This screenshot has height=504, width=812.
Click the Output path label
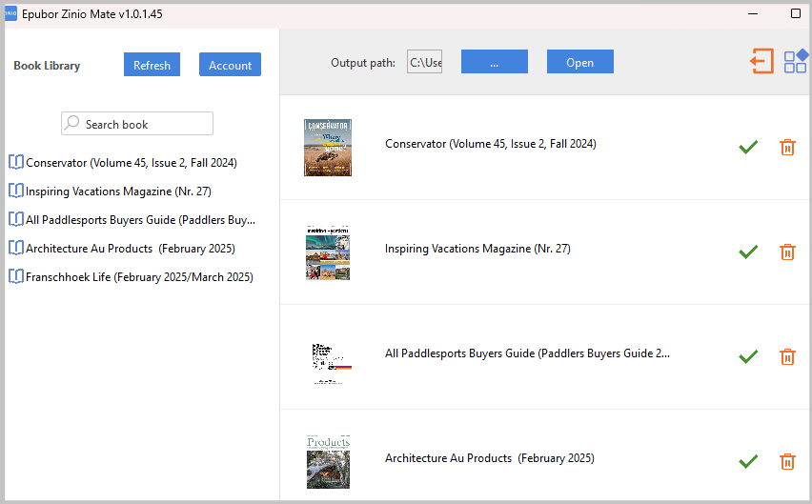coord(363,63)
